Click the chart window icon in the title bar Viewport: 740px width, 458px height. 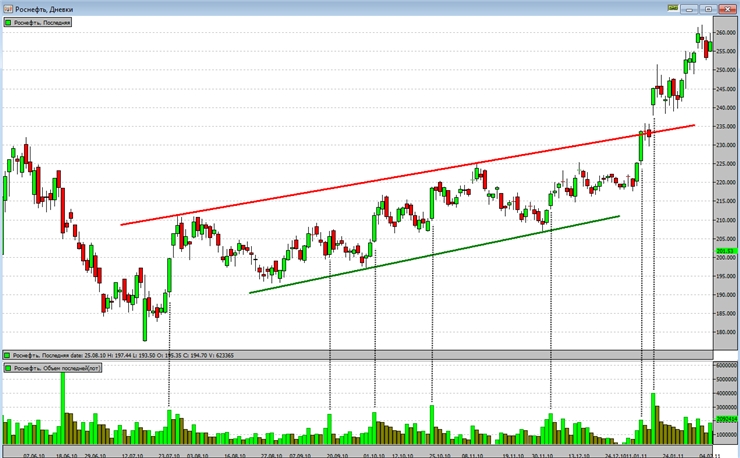coord(7,7)
